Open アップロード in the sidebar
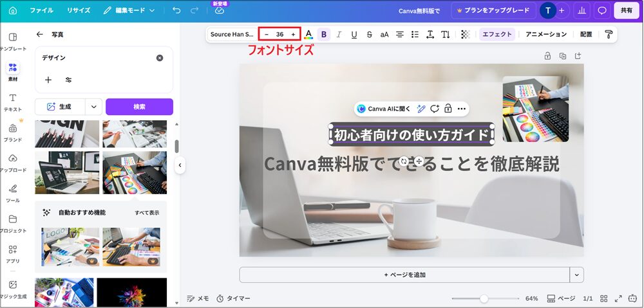644x308 pixels. click(13, 163)
